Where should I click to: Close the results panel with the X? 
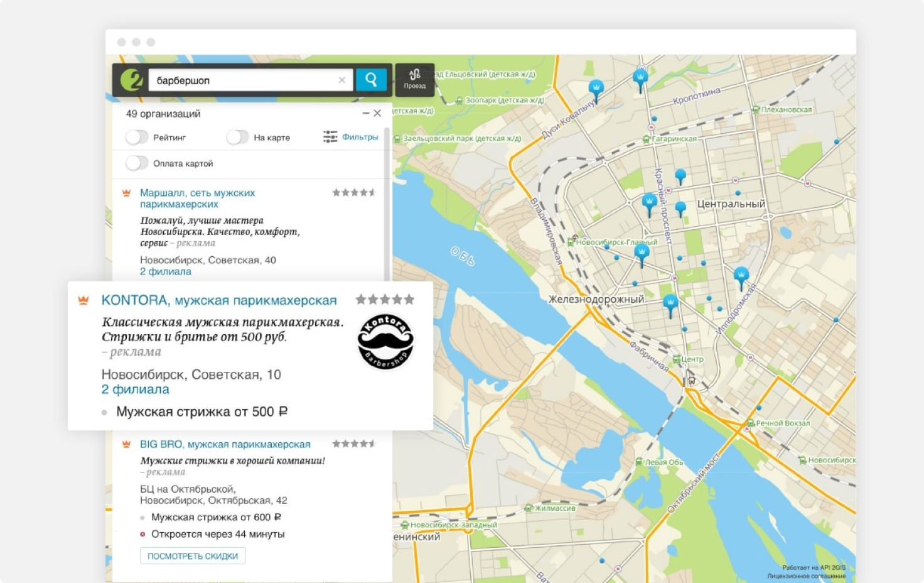pos(377,113)
